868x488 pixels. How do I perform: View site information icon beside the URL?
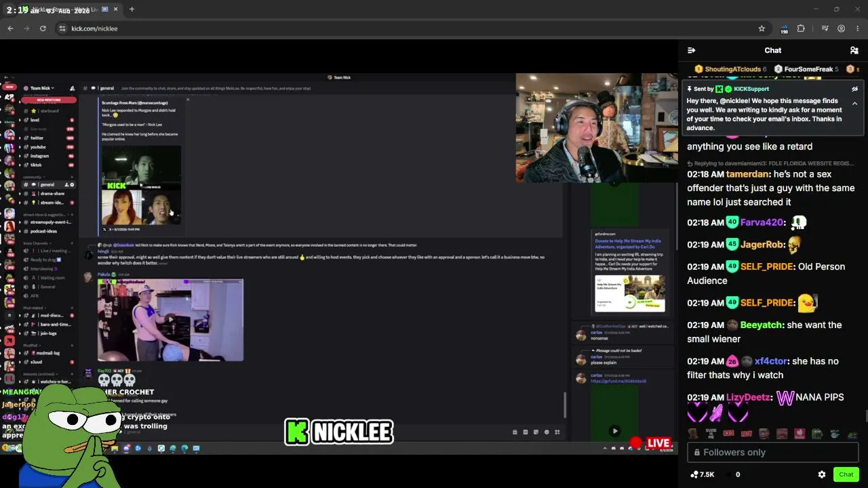pyautogui.click(x=62, y=28)
